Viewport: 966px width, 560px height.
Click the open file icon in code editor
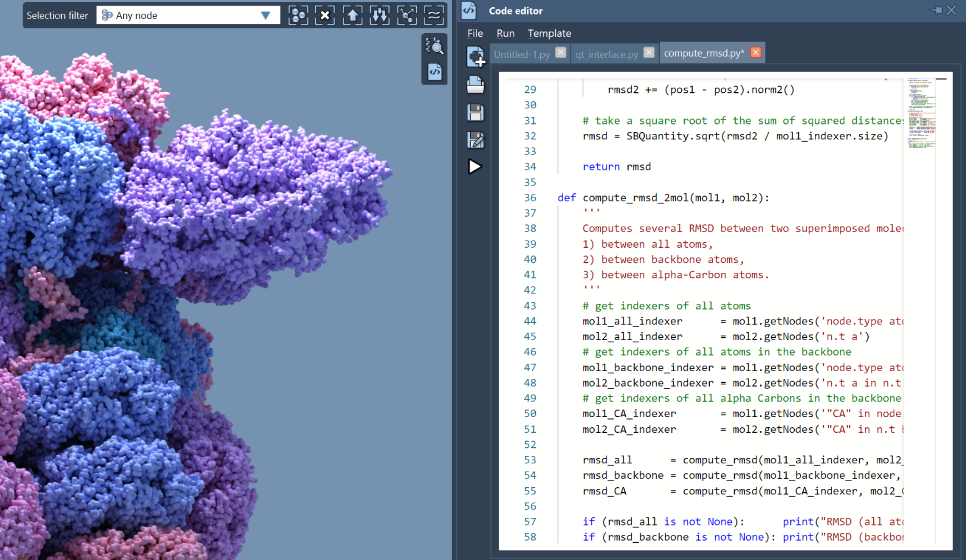click(475, 85)
